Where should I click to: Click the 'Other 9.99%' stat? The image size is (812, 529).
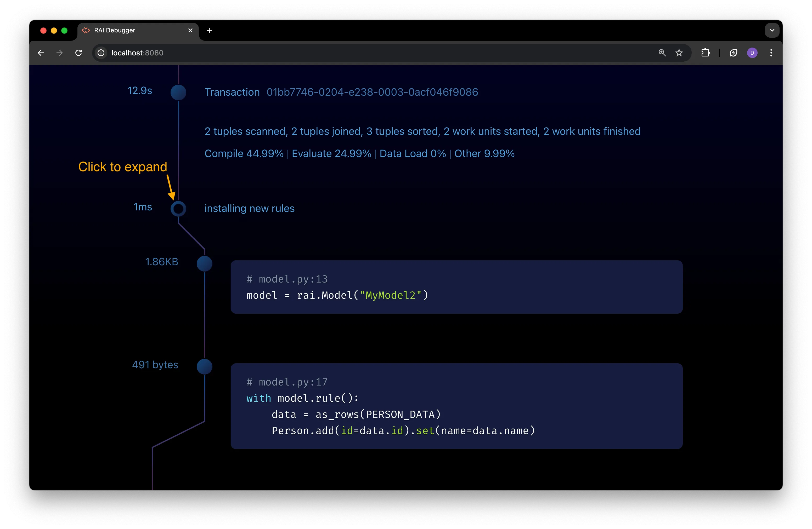coord(484,153)
